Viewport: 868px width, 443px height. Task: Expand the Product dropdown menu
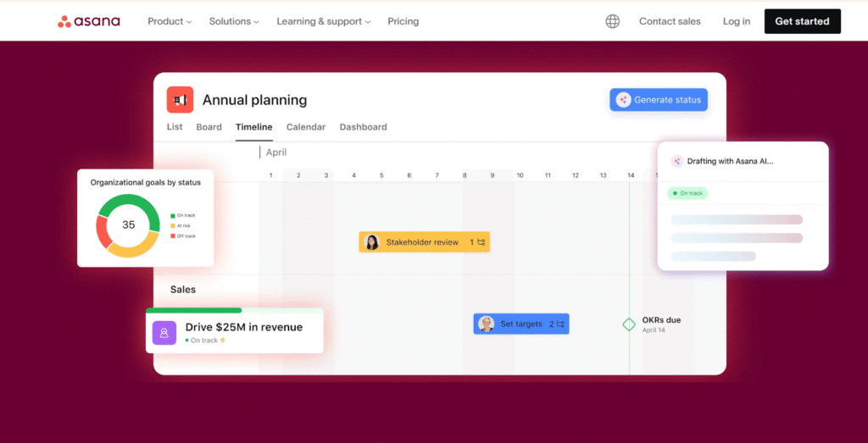click(x=170, y=21)
